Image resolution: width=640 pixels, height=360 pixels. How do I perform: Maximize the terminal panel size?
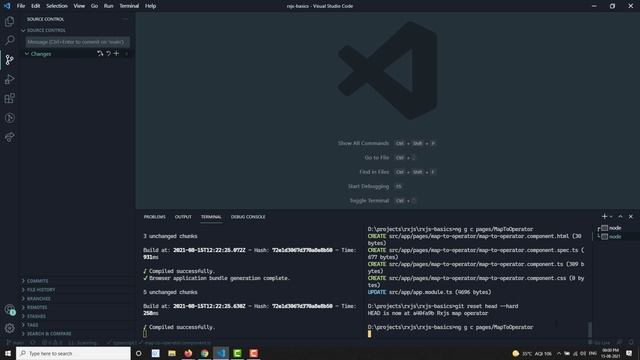620,216
